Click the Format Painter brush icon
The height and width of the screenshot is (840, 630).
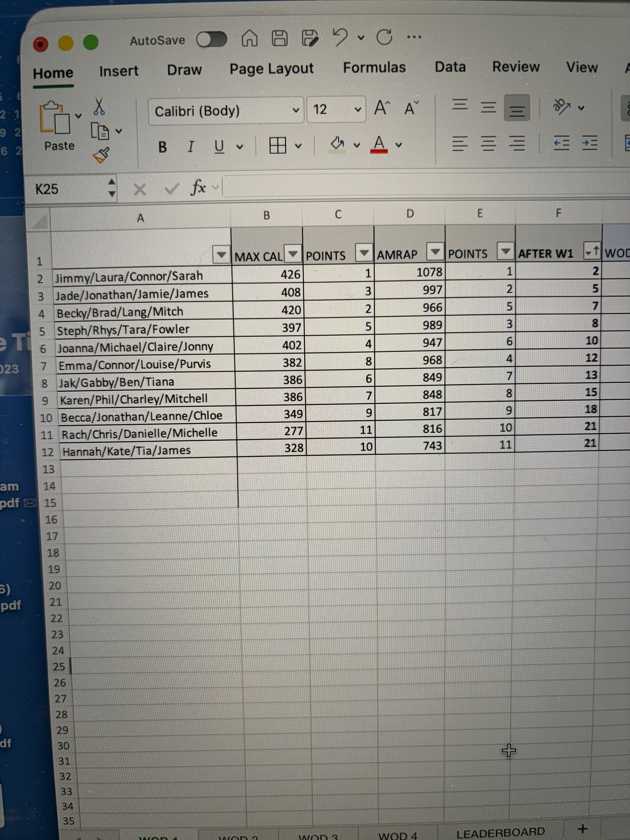(101, 155)
